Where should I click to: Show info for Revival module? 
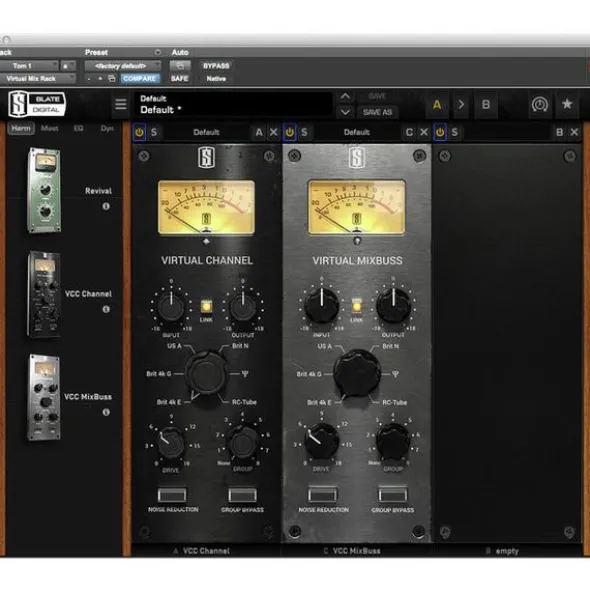pos(106,206)
